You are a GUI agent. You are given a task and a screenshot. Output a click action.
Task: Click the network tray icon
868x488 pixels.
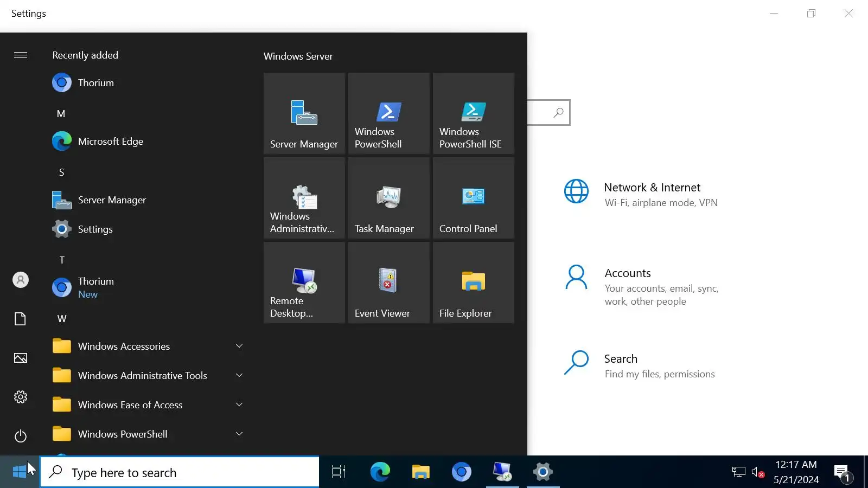pyautogui.click(x=738, y=472)
